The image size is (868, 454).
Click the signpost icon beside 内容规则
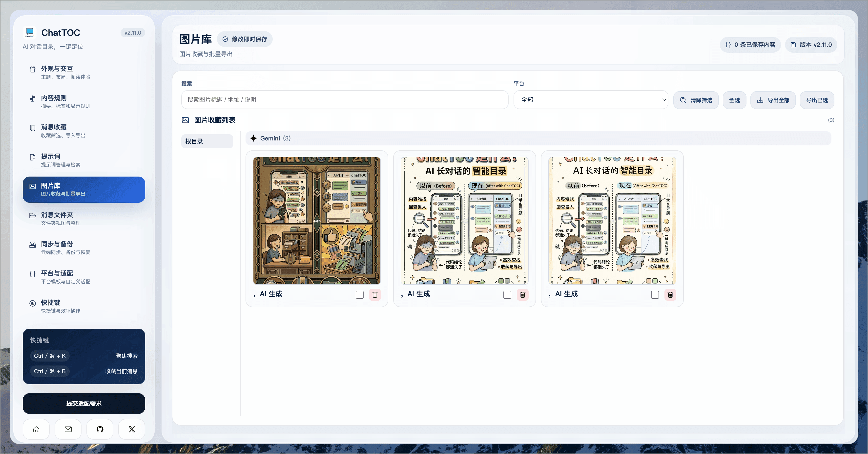pos(32,98)
